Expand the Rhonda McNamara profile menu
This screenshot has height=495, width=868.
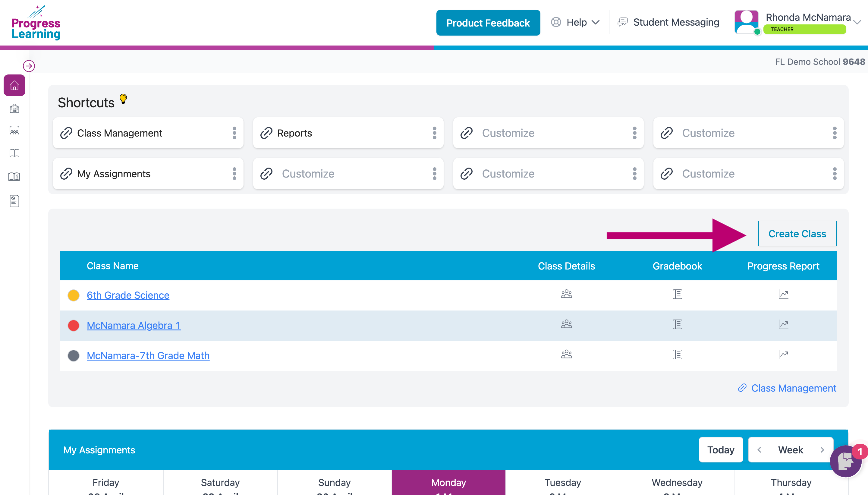pyautogui.click(x=857, y=22)
